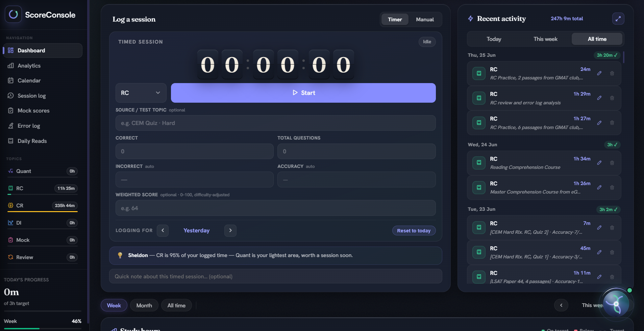644x331 pixels.
Task: Select the DI topic
Action: [x=43, y=223]
